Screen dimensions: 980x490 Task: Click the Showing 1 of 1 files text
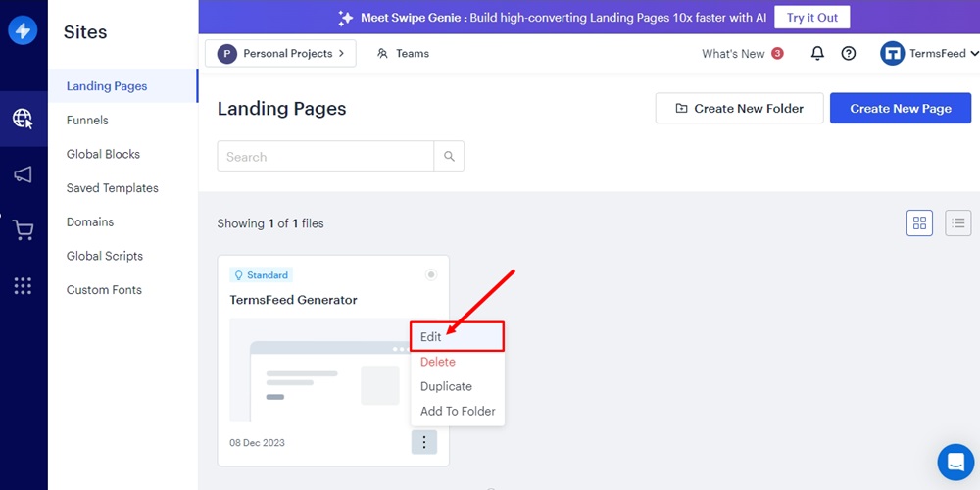(x=270, y=223)
